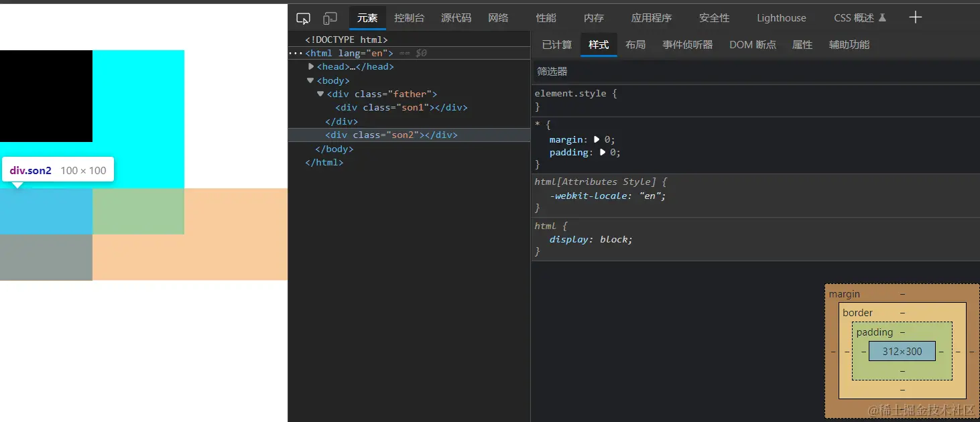Expand the margin shorthand property

click(597, 139)
